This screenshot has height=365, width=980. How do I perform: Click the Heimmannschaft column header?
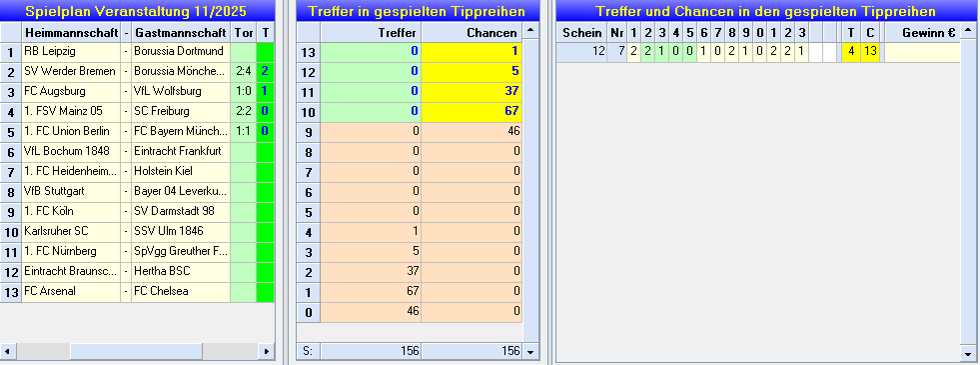[70, 32]
